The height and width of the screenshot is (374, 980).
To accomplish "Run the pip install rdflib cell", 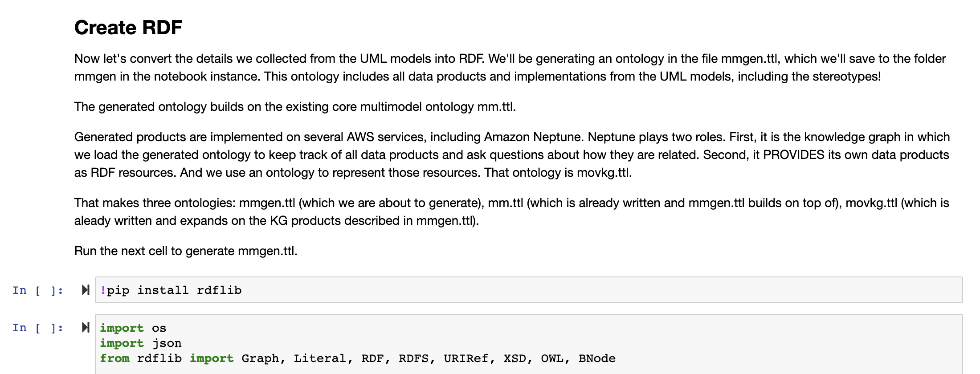I will [x=86, y=290].
